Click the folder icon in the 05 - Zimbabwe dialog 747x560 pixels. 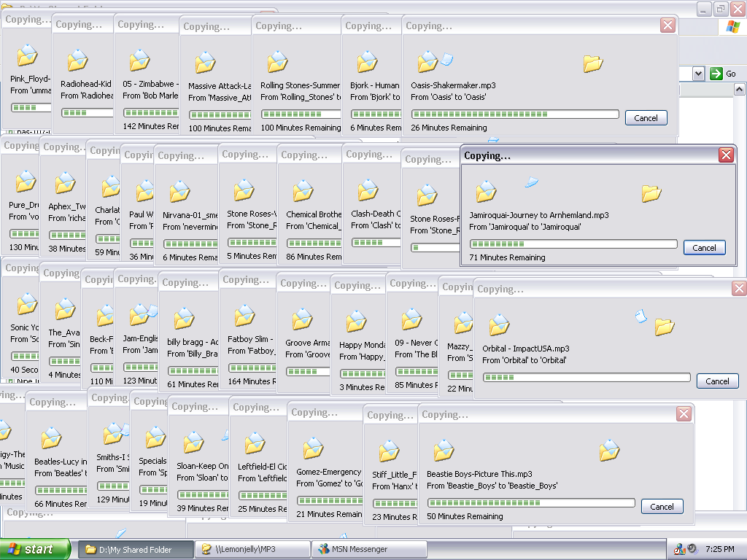pyautogui.click(x=139, y=60)
